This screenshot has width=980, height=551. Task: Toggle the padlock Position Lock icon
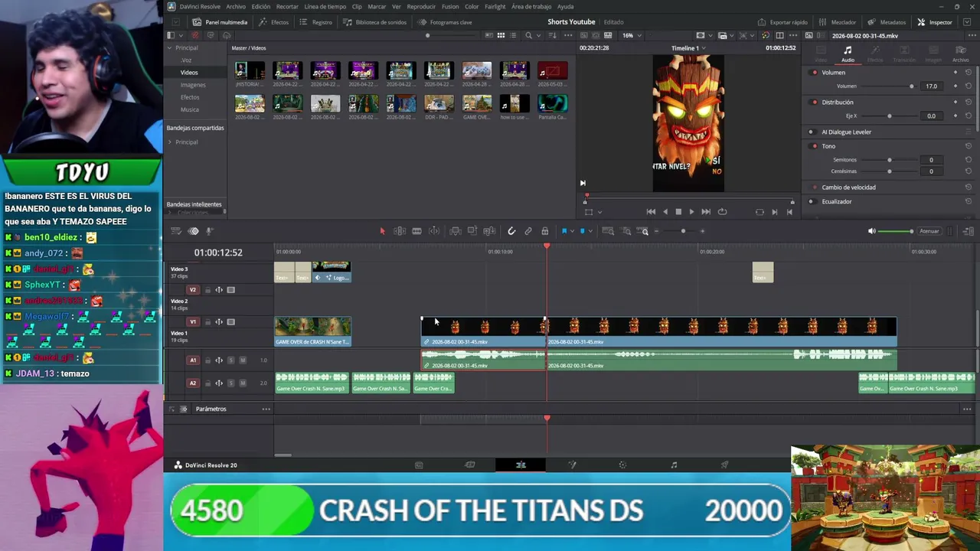click(x=544, y=231)
